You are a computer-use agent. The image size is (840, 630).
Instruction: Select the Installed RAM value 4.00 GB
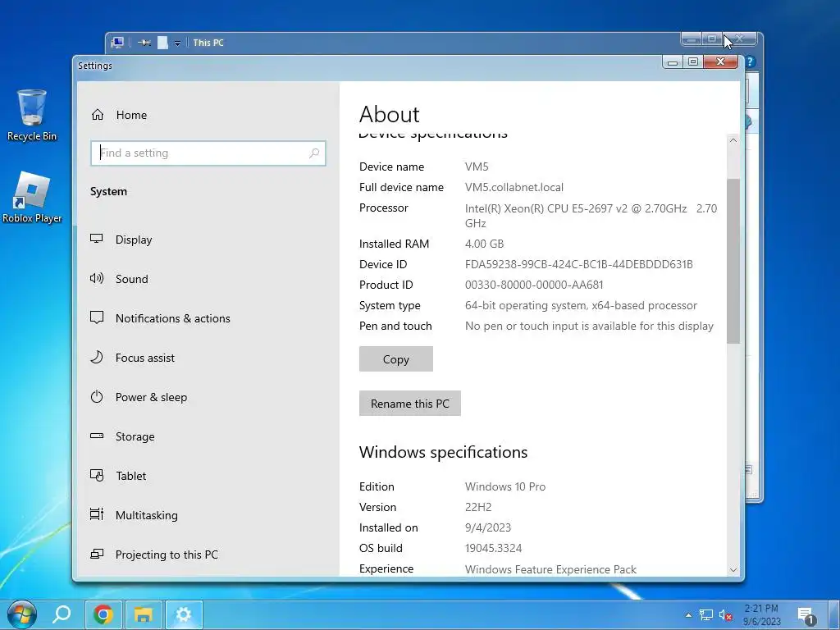coord(484,244)
